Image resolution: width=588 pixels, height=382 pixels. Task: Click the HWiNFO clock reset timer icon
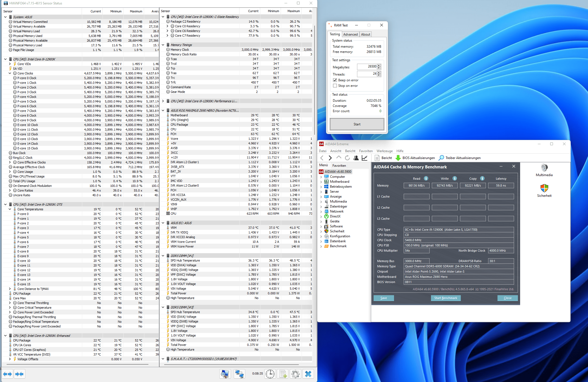click(270, 374)
